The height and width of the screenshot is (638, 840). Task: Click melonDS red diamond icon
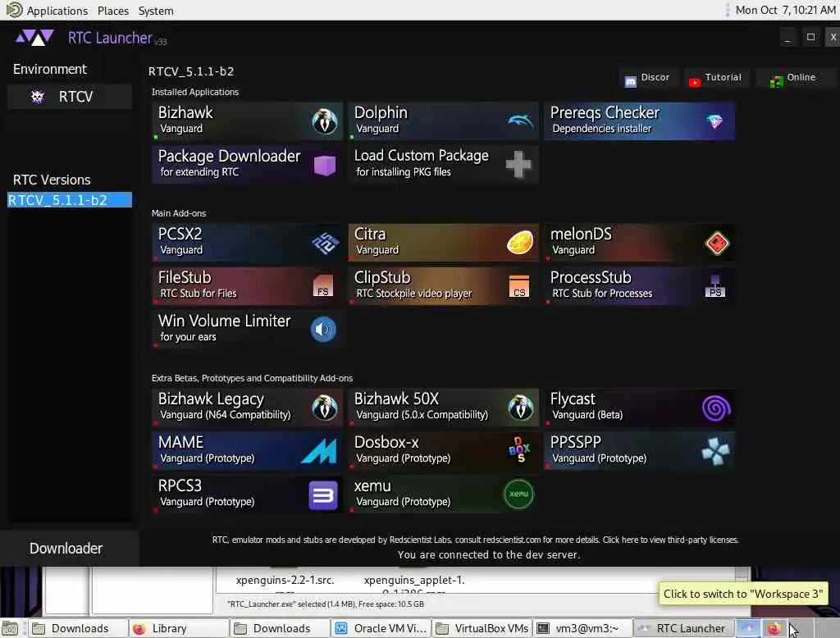[x=717, y=244]
